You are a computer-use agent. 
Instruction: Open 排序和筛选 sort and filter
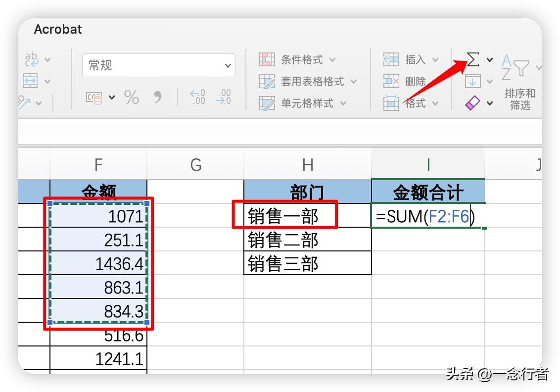519,99
